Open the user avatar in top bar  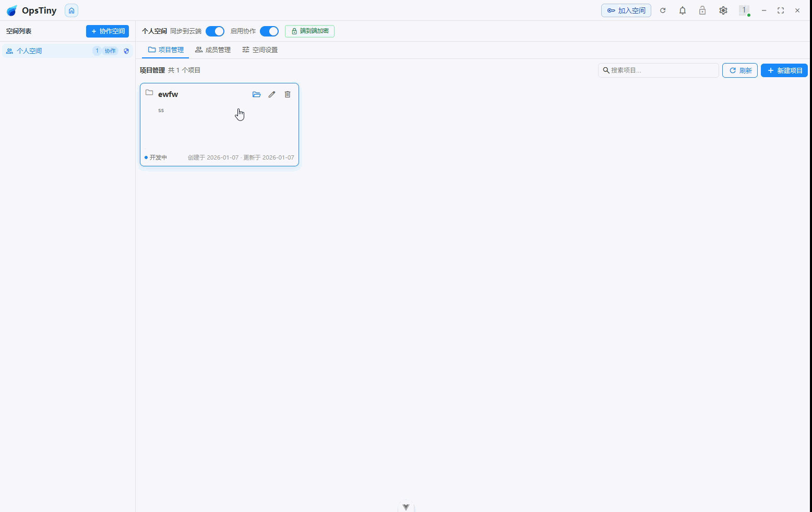(744, 10)
